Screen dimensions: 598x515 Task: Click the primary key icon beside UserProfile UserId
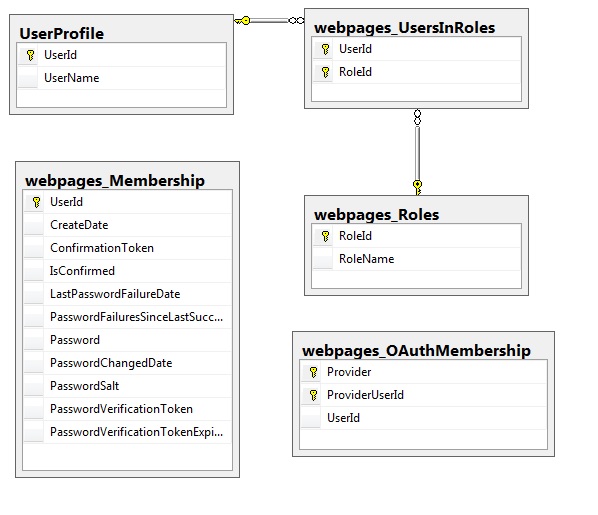click(31, 55)
